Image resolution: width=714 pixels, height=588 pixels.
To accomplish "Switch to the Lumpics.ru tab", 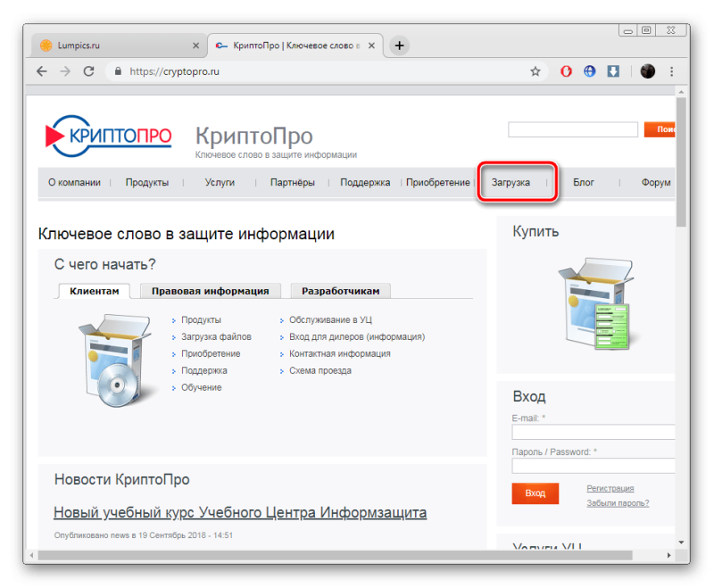I will click(x=120, y=46).
